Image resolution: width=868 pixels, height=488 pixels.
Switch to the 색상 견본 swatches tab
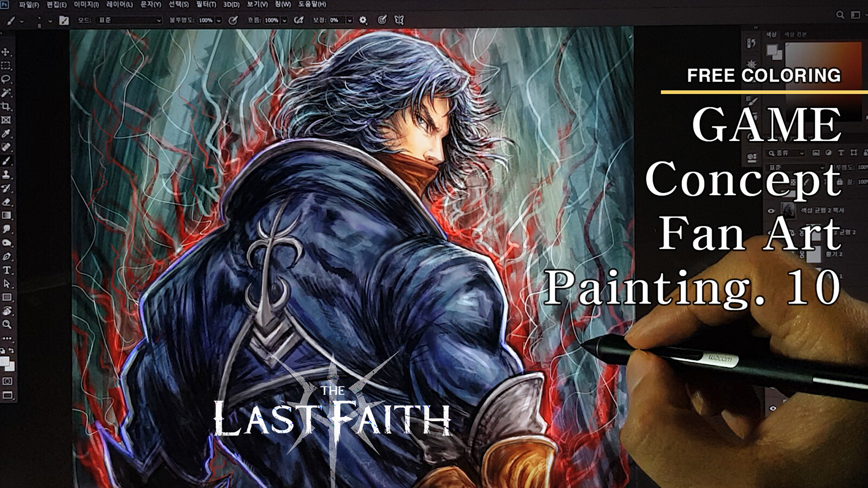795,35
